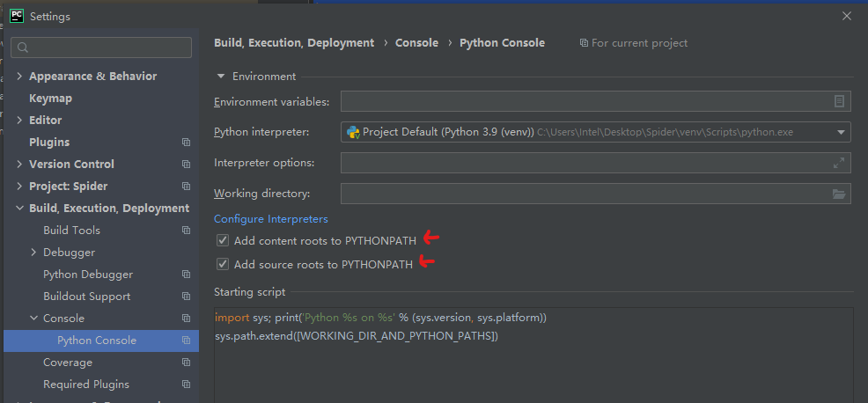The width and height of the screenshot is (868, 403).
Task: Click Build, Execution, Deployment breadcrumb
Action: 294,42
